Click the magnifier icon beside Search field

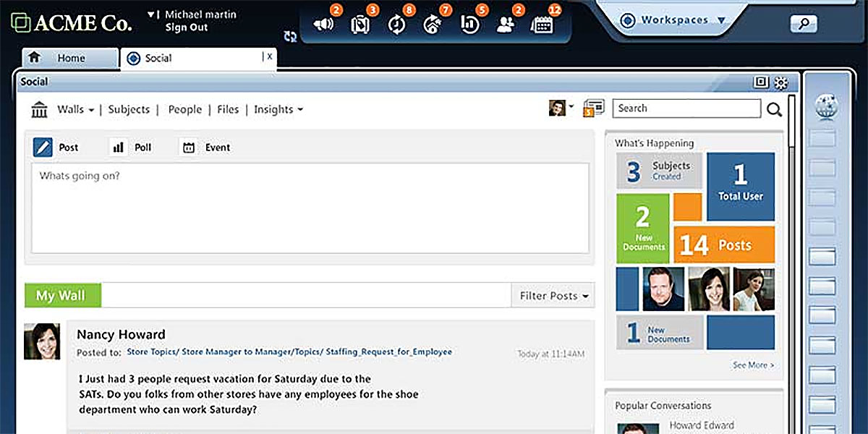click(774, 109)
